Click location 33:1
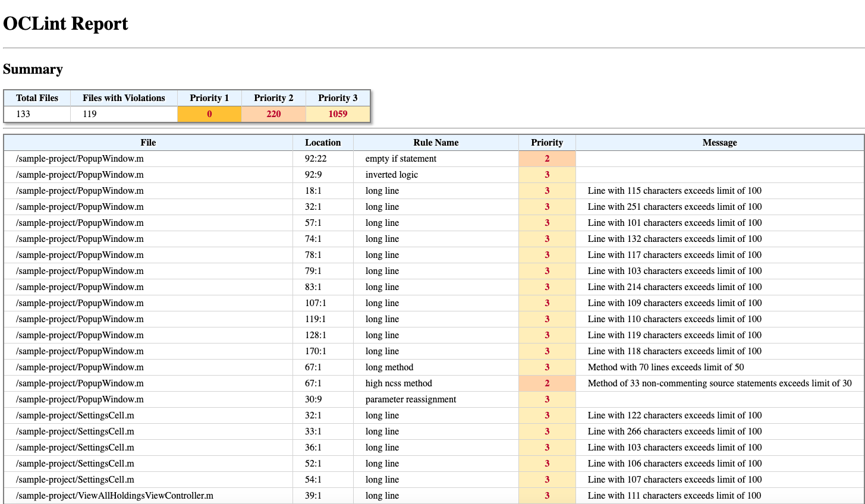The height and width of the screenshot is (504, 865). click(313, 431)
